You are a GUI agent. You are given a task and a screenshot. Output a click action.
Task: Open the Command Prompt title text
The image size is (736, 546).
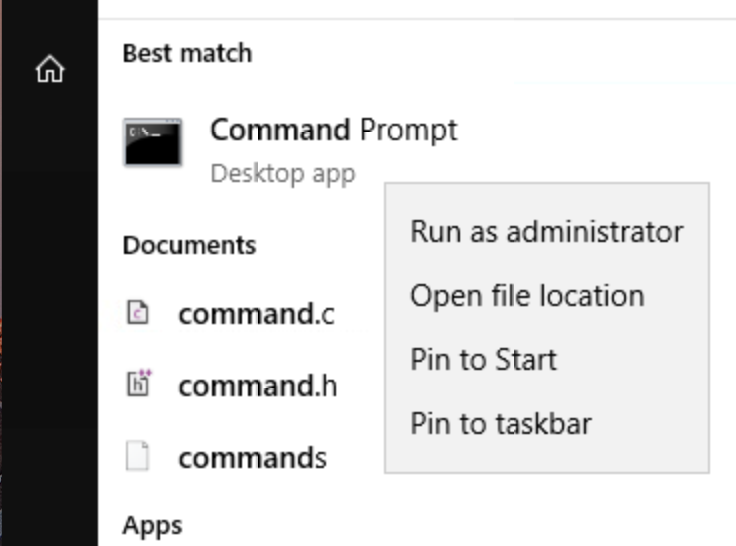coord(333,130)
